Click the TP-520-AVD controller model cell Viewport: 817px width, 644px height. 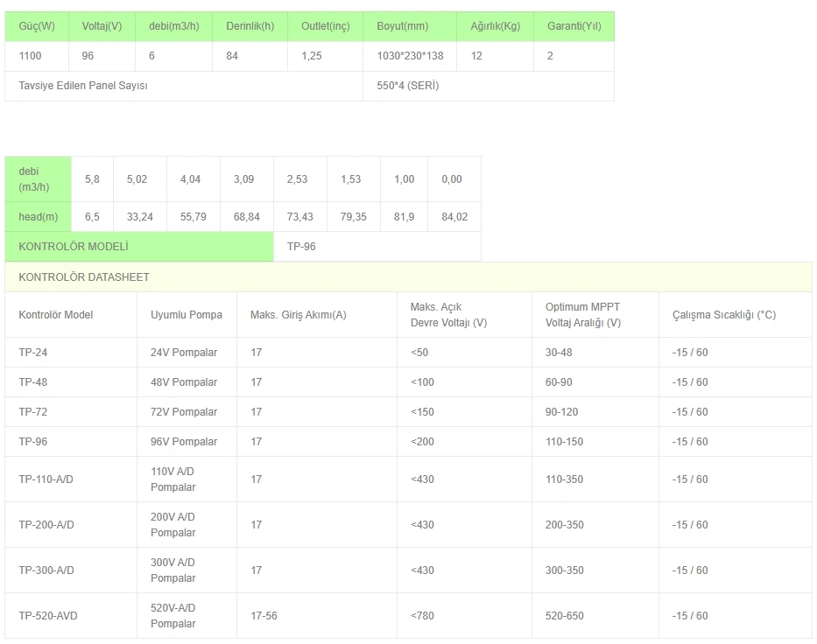tap(48, 616)
